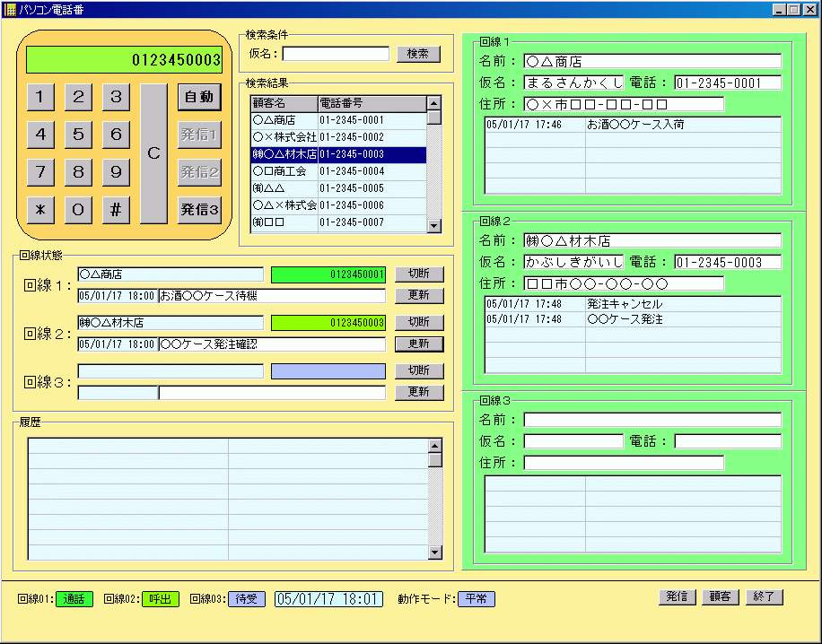Screen dimensions: 822x644
Task: Click the 更新 button for 回線2
Action: pos(419,344)
